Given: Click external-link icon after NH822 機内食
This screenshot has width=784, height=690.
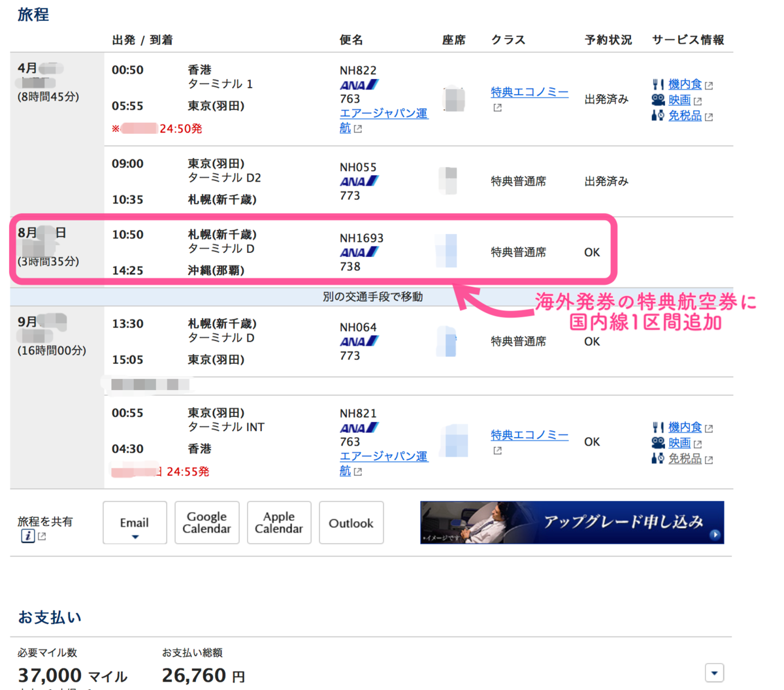Looking at the screenshot, I should point(709,86).
